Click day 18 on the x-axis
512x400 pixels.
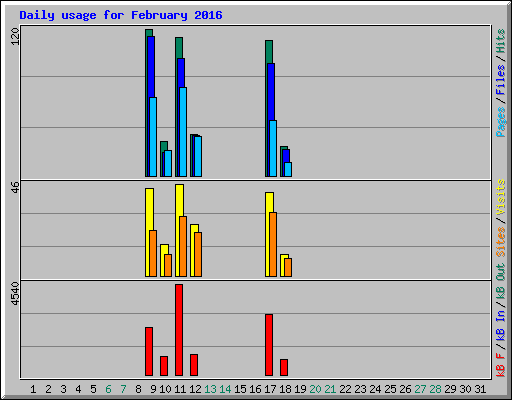(285, 389)
